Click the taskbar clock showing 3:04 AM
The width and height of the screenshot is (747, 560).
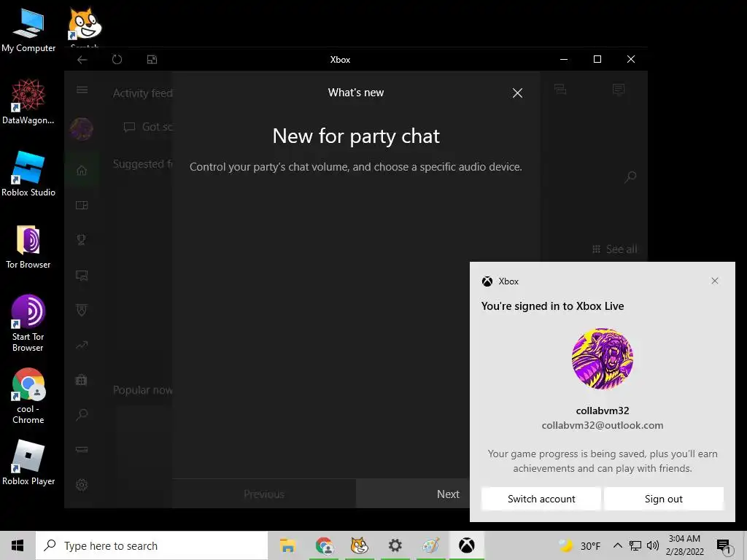pos(684,545)
